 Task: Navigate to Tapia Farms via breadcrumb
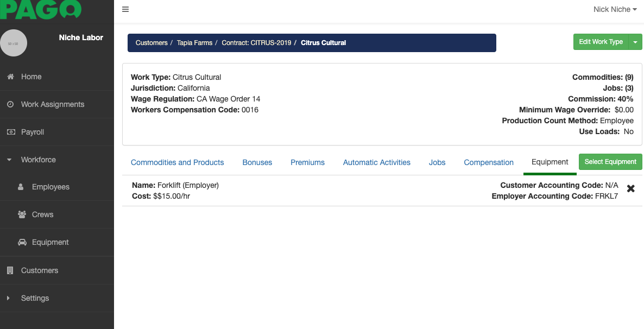[x=194, y=42]
